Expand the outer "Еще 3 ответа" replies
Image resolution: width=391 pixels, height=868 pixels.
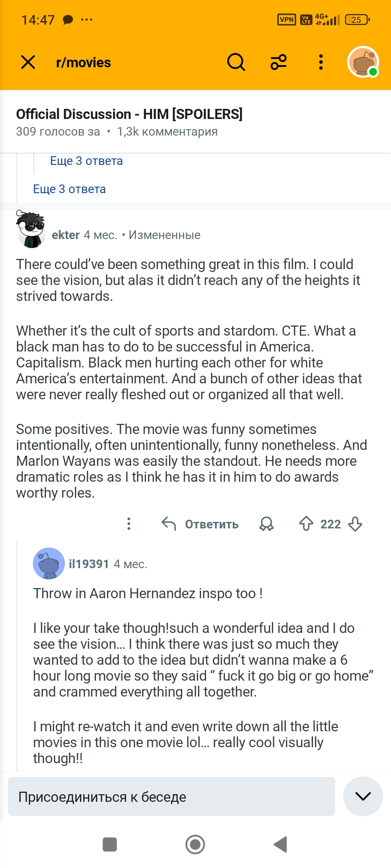(70, 189)
